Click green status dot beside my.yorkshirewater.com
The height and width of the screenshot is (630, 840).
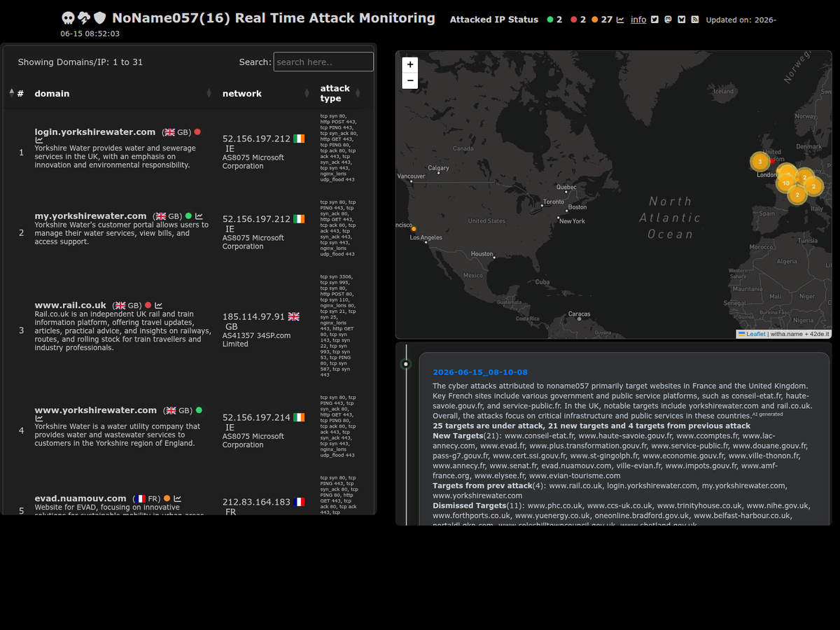pos(188,216)
